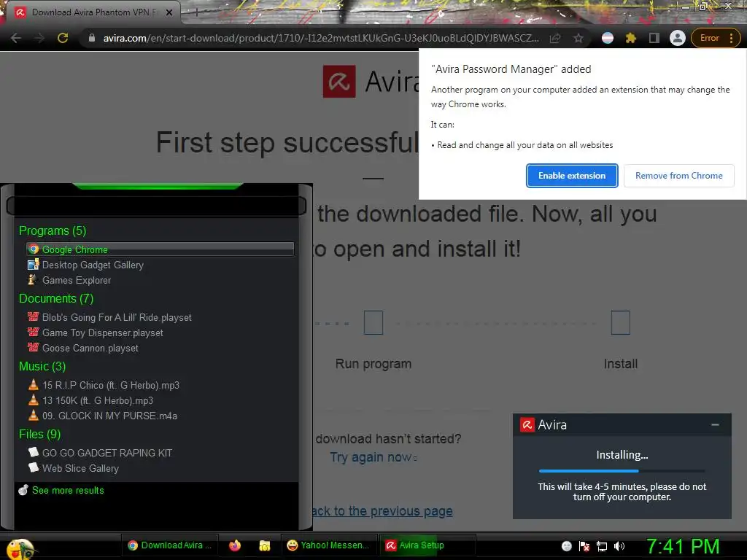
Task: Click the start menu search box
Action: point(156,206)
